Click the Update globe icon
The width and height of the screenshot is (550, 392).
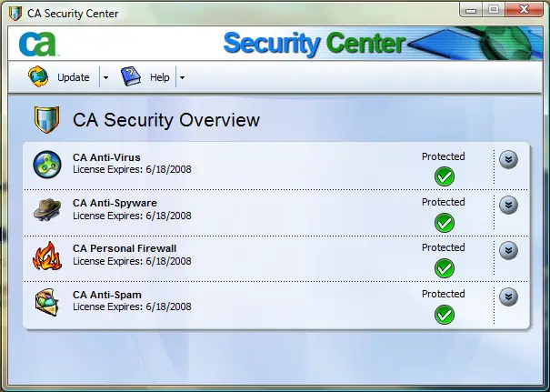pyautogui.click(x=38, y=76)
